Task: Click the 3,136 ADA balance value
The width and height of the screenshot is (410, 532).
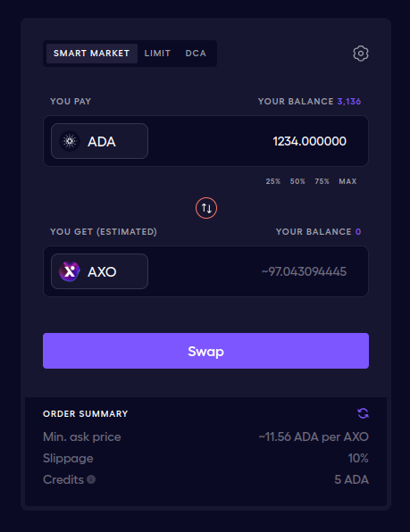Action: [x=349, y=102]
